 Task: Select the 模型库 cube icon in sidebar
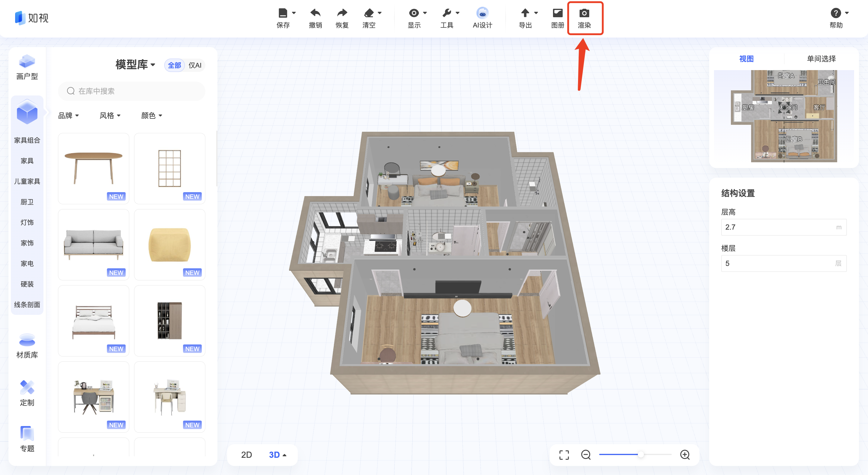(27, 112)
